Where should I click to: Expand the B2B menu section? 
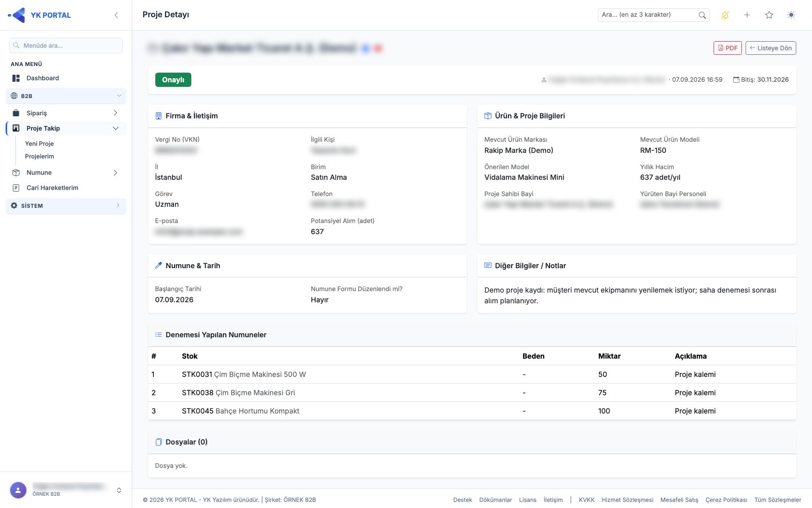point(66,96)
